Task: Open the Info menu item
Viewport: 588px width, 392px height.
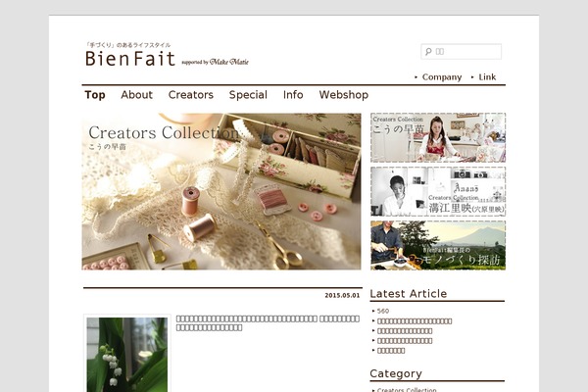Action: point(293,94)
